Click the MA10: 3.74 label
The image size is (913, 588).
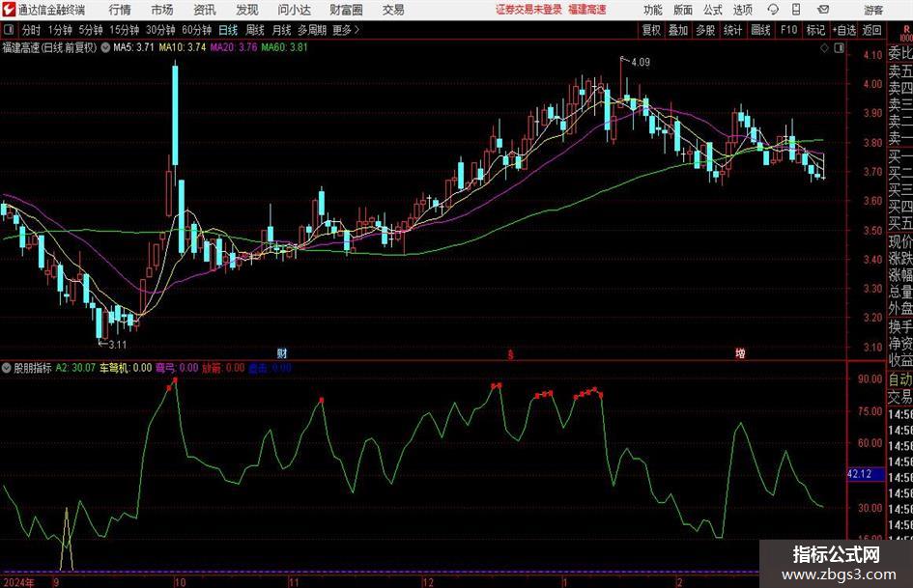tap(183, 47)
